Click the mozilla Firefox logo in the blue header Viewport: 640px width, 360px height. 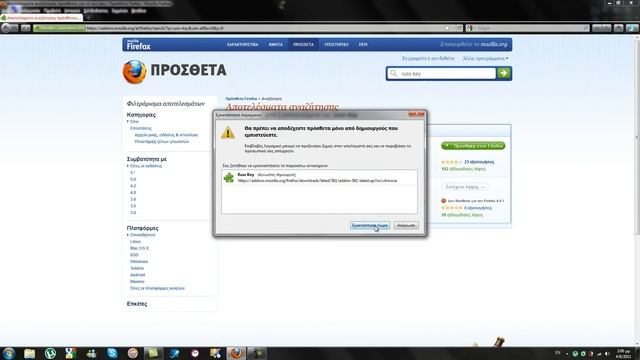(138, 44)
